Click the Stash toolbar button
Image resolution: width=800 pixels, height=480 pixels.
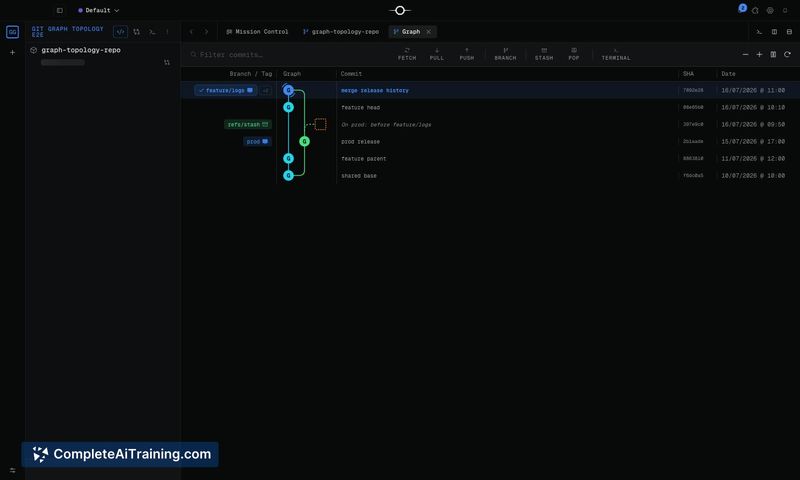544,54
